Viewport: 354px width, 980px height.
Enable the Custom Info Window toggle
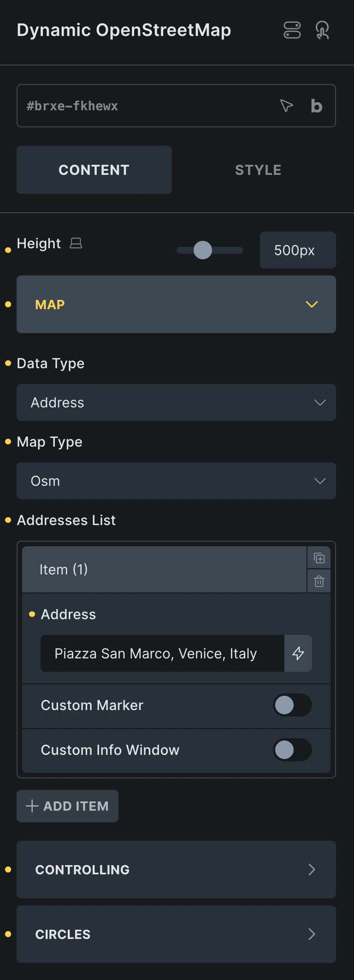tap(292, 750)
